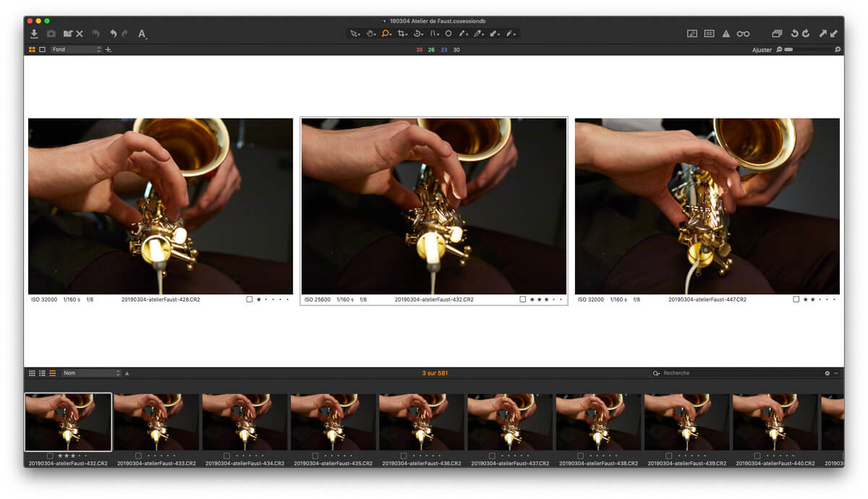This screenshot has width=868, height=499.
Task: Switch browser to list view
Action: tap(42, 373)
